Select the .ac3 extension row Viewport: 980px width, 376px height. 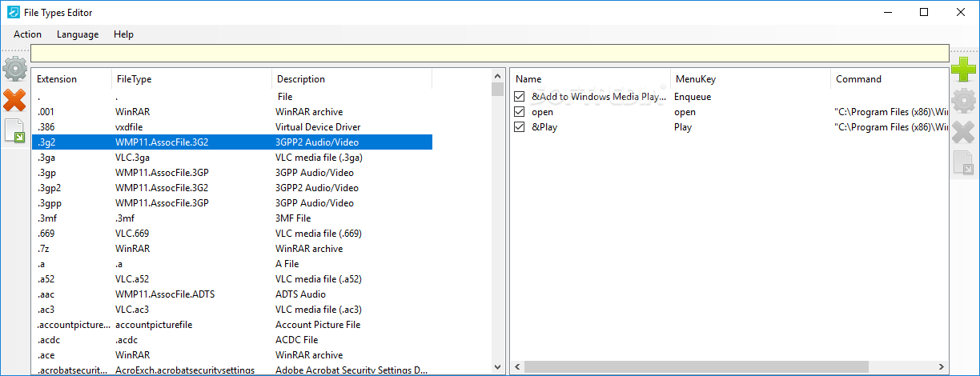232,310
